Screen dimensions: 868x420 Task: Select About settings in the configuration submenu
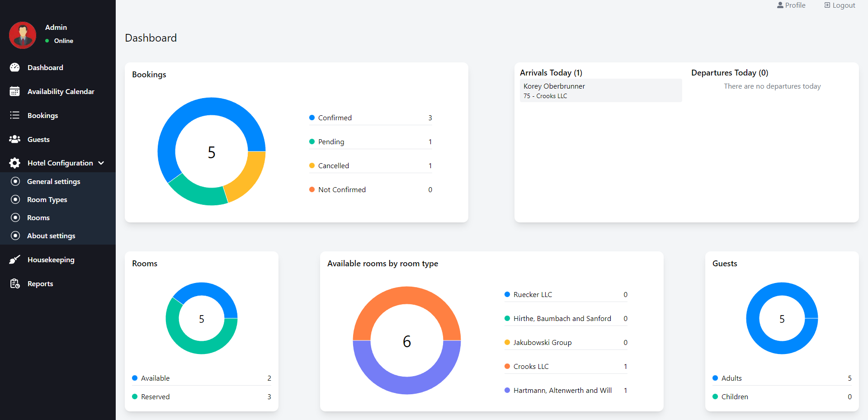[x=51, y=236]
